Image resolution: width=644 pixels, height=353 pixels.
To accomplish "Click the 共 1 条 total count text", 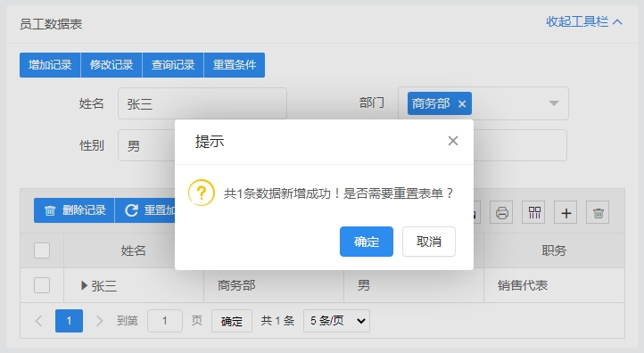I will (277, 321).
